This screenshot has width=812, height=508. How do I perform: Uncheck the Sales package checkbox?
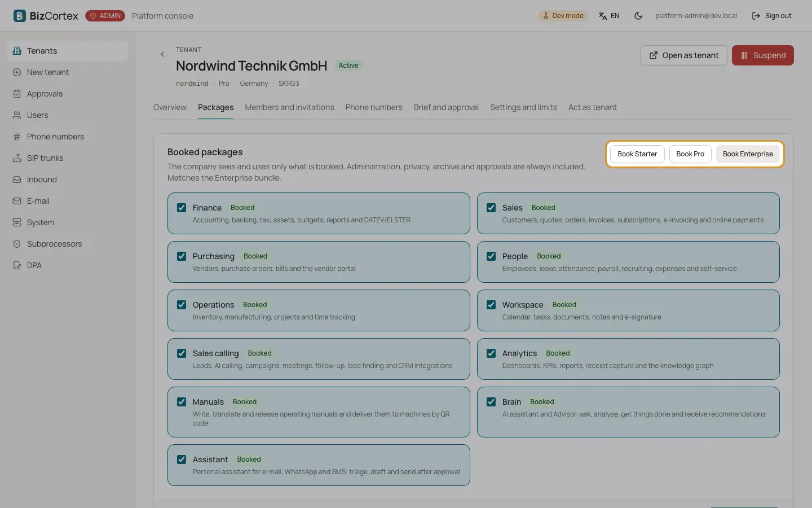click(x=491, y=208)
